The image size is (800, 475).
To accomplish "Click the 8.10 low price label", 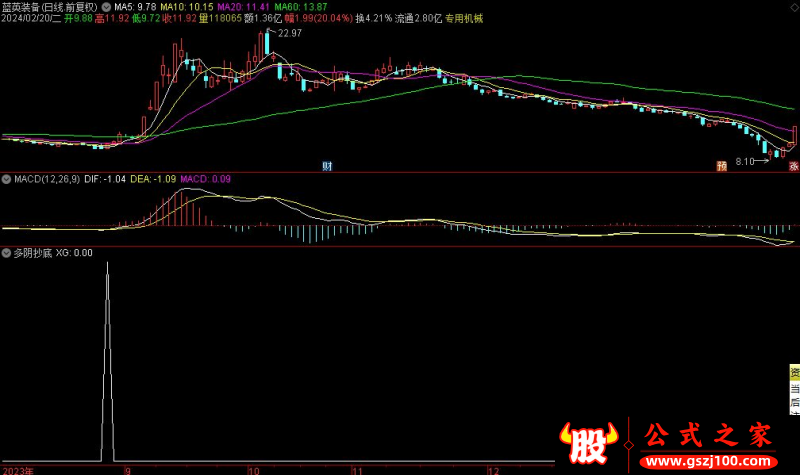I will pyautogui.click(x=745, y=160).
